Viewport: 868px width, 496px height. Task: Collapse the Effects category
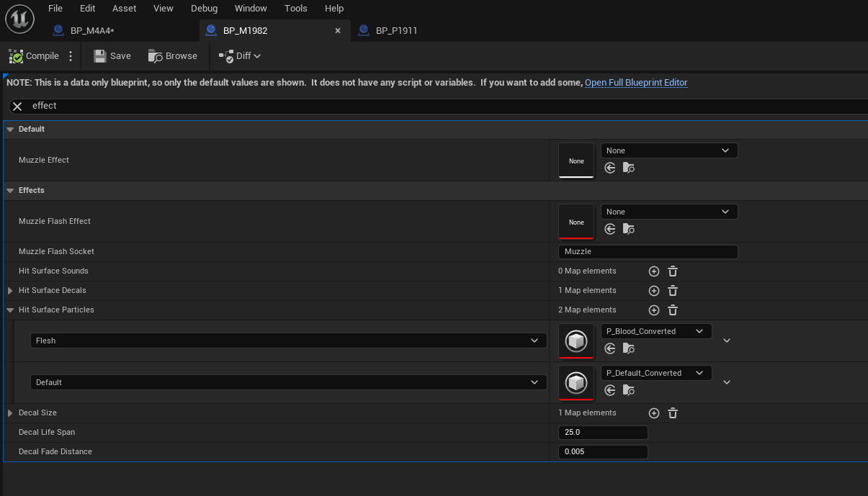pos(10,191)
